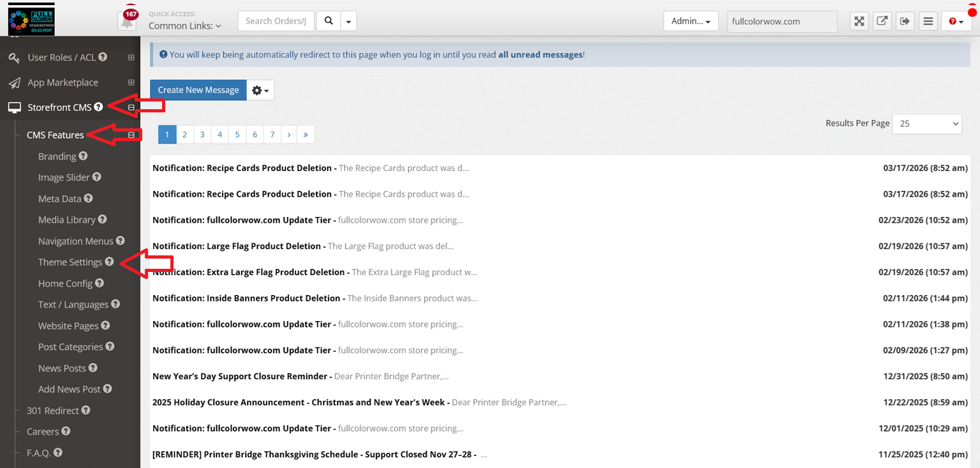Select Navigation Menus in CMS Features
Image resolution: width=980 pixels, height=468 pixels.
[75, 241]
